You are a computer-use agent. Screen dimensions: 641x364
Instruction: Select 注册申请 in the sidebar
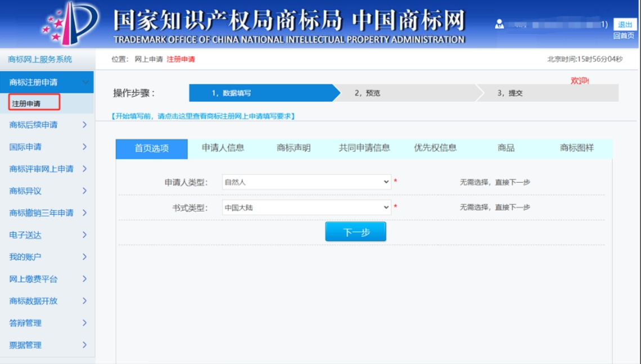[x=27, y=104]
